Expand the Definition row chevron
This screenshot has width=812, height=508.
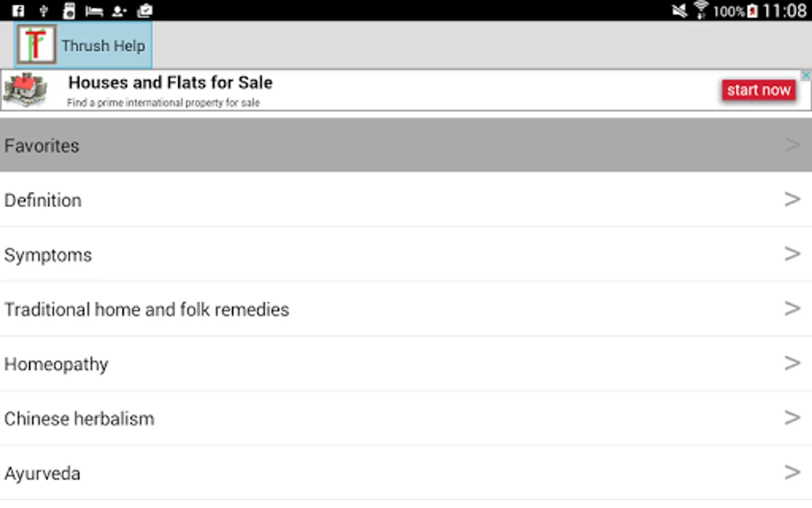click(x=792, y=199)
